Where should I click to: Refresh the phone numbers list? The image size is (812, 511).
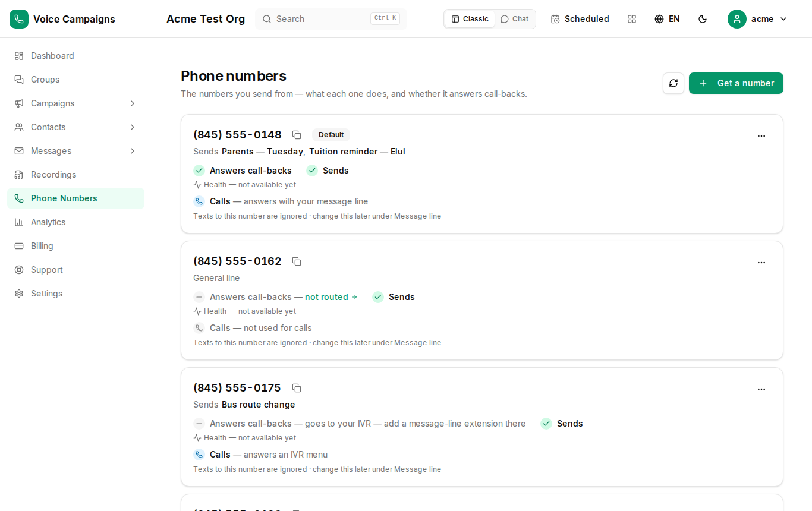673,83
